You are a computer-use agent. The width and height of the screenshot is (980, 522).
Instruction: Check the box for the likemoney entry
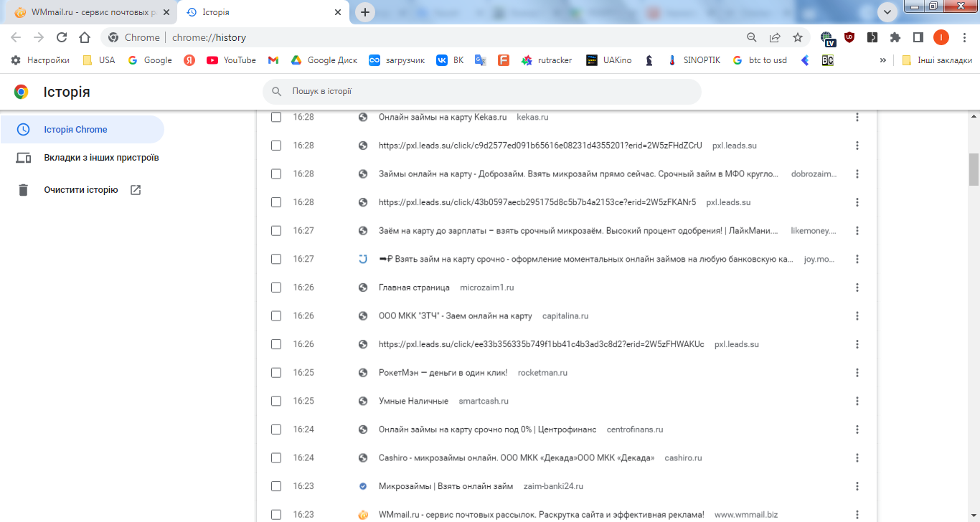pyautogui.click(x=276, y=230)
